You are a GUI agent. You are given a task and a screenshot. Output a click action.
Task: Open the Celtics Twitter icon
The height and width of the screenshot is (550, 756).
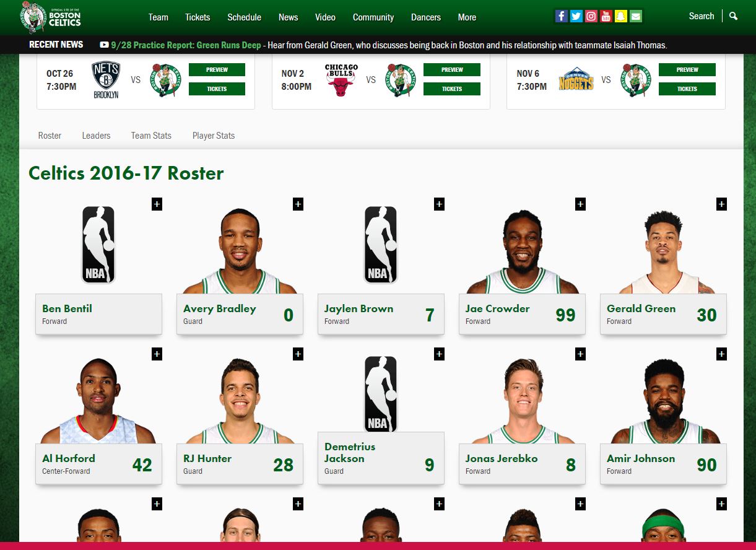[x=576, y=17]
